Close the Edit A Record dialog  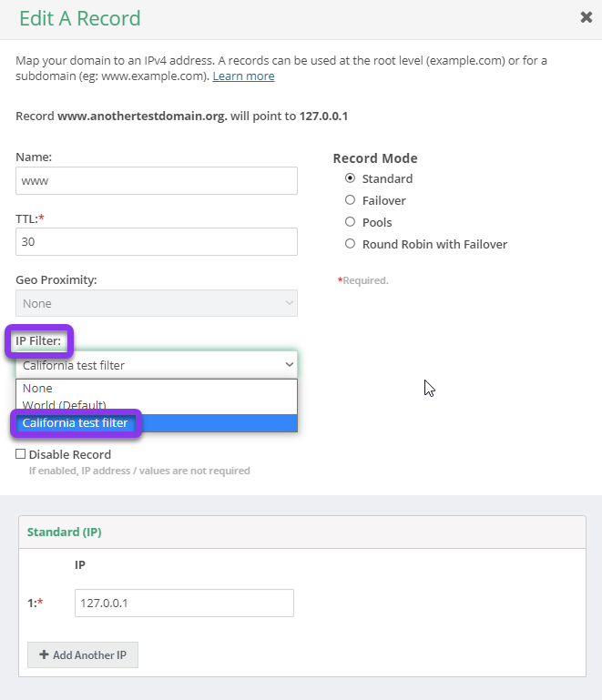pos(586,17)
